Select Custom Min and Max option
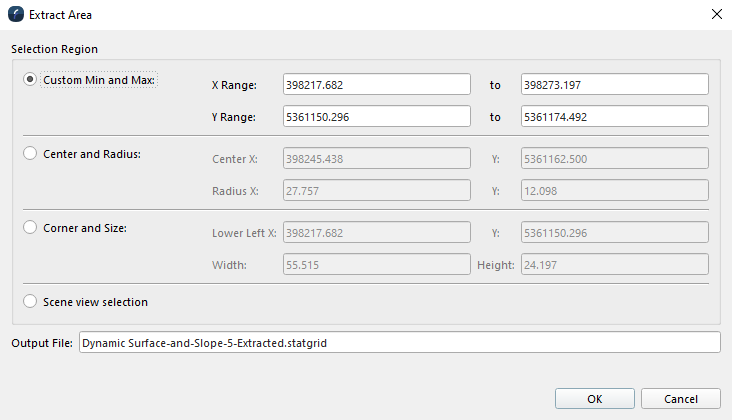The height and width of the screenshot is (420, 732). (x=30, y=80)
